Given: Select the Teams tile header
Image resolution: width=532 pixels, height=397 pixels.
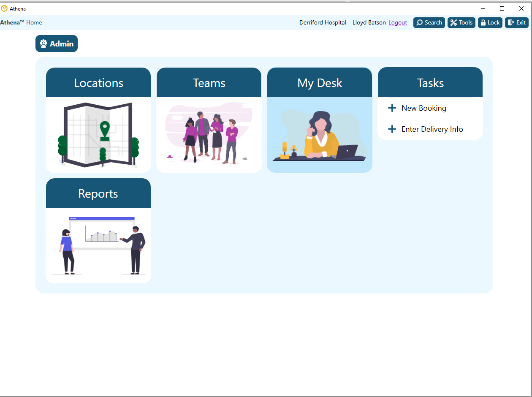Looking at the screenshot, I should [209, 83].
